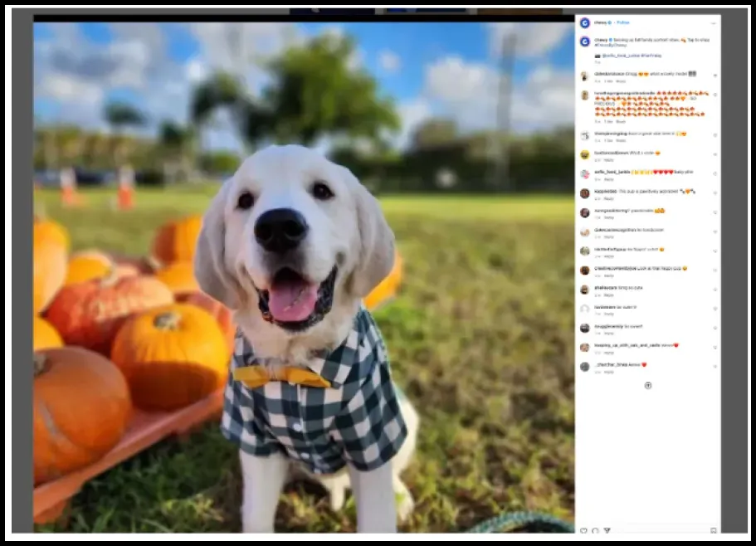Save the post with the bookmark icon
Screen dimensions: 756x546
pos(713,530)
